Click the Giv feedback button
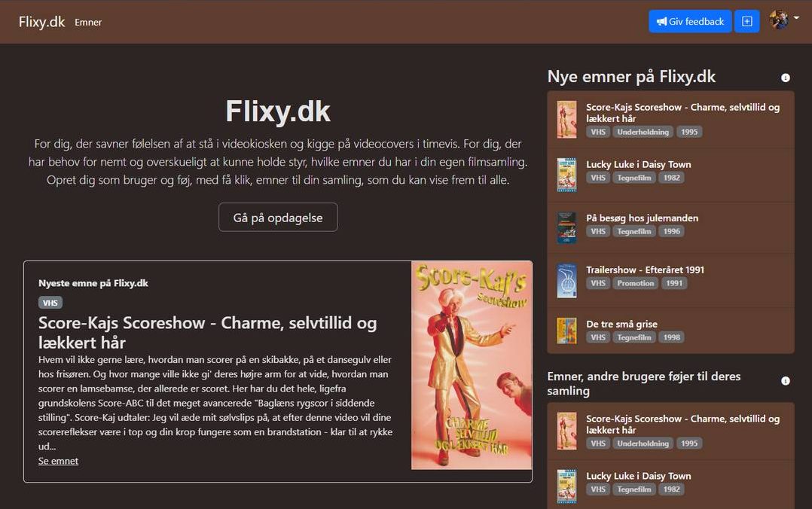812x509 pixels. (x=690, y=21)
